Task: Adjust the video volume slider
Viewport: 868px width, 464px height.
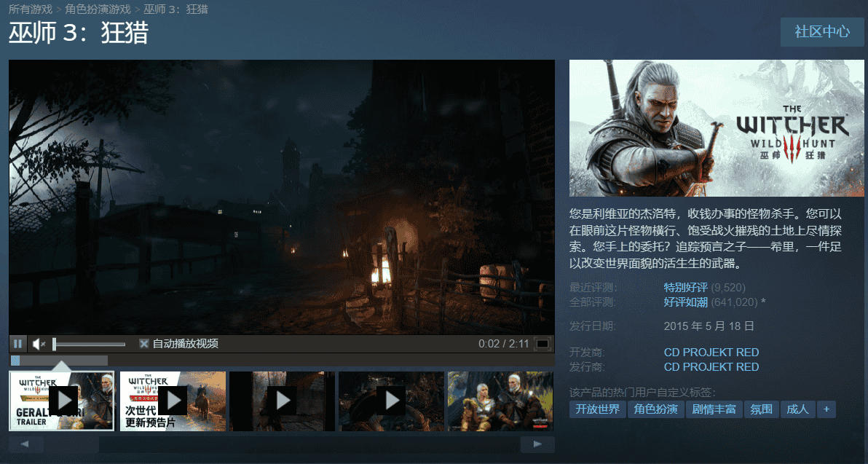Action: point(89,345)
